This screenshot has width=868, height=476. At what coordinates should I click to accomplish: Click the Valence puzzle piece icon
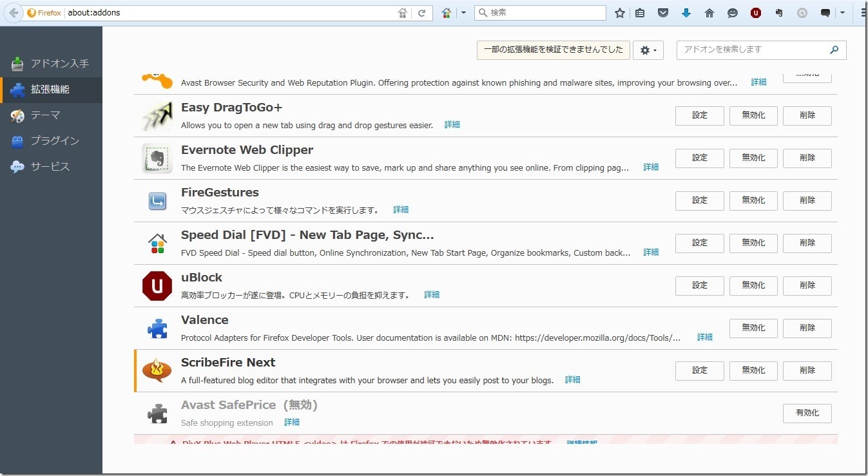pos(157,328)
